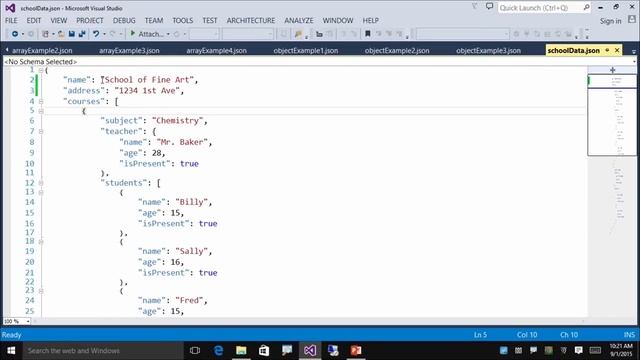Open the Undo history dropdown arrow
Screen dimensions: 640x360
[x=104, y=34]
